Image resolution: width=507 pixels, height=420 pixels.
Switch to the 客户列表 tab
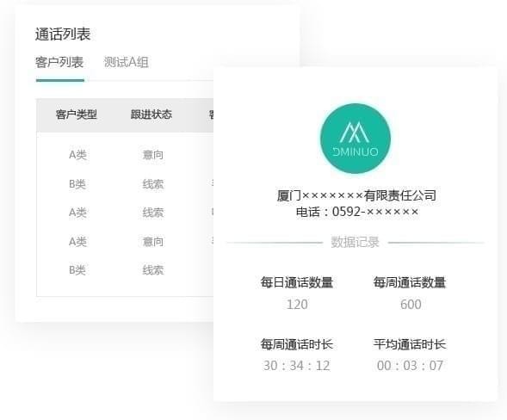click(x=59, y=62)
